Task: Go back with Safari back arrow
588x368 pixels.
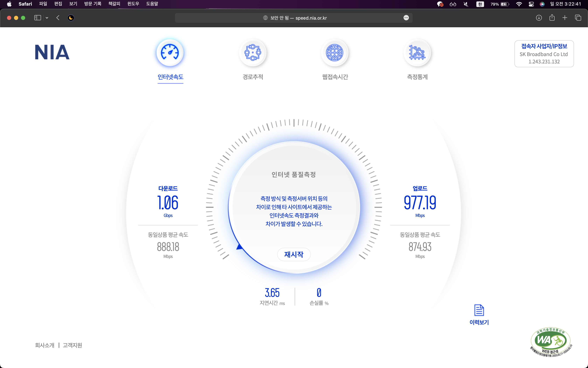Action: click(x=58, y=18)
